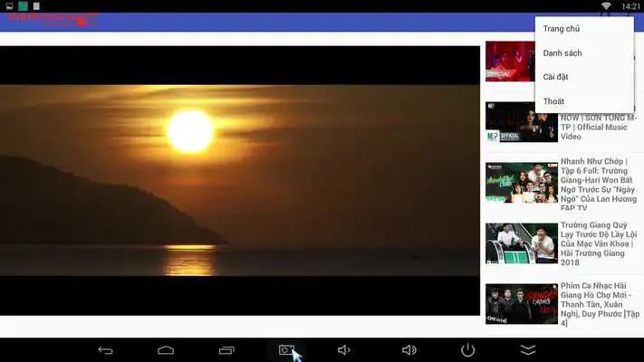This screenshot has width=644, height=362.
Task: Open the Giang Hồ Chợ Mới thumbnail
Action: tap(522, 304)
